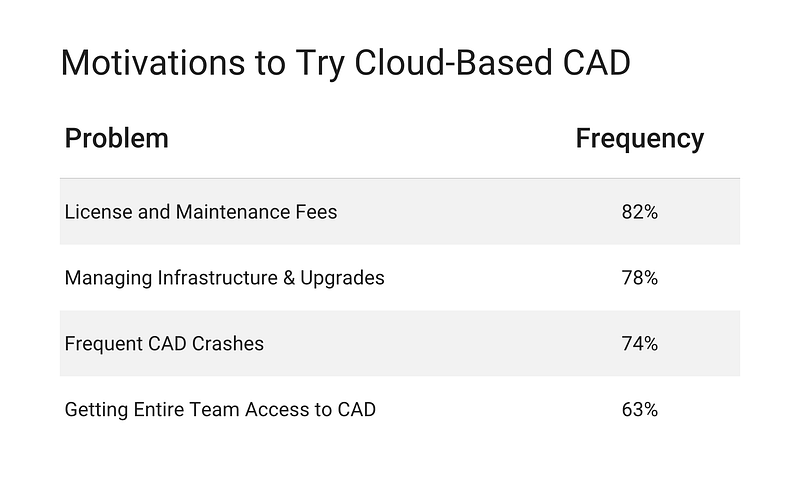
Task: Select the 82% frequency value
Action: (x=640, y=212)
